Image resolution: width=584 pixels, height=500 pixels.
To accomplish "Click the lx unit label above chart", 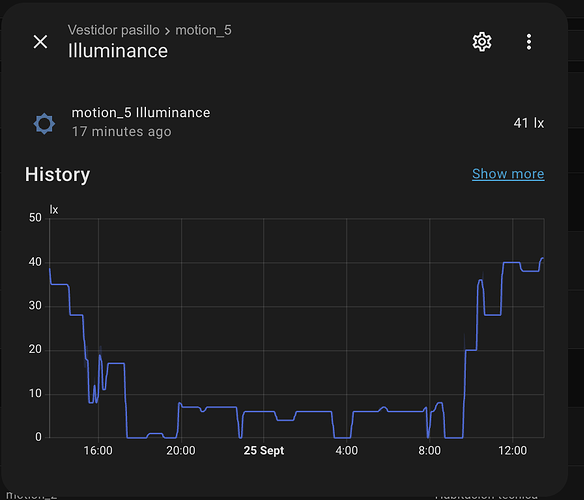I will 54,210.
